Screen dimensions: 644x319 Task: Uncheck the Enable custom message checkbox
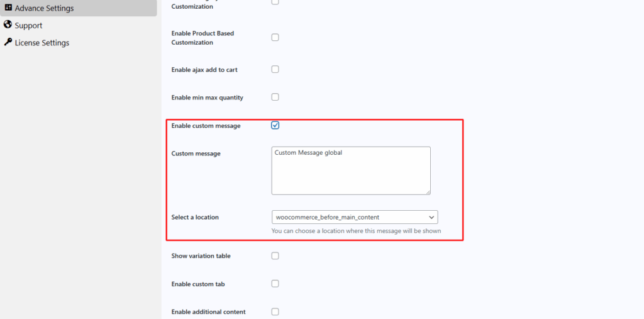275,125
